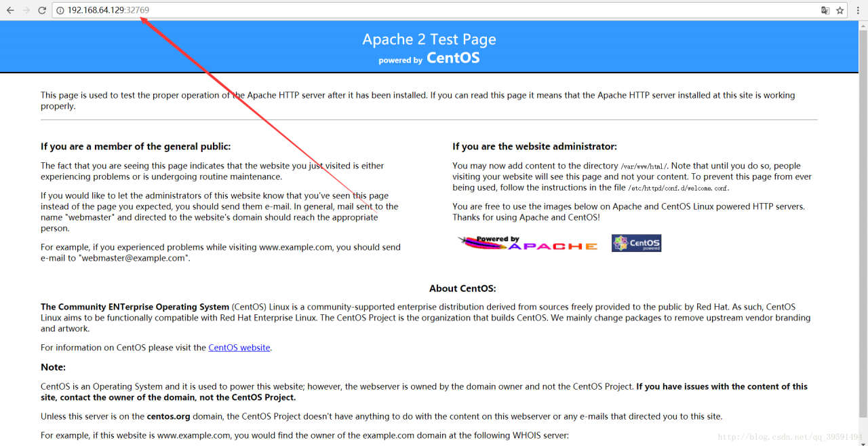Image resolution: width=868 pixels, height=446 pixels.
Task: Click the CentOS powered badge
Action: (636, 243)
